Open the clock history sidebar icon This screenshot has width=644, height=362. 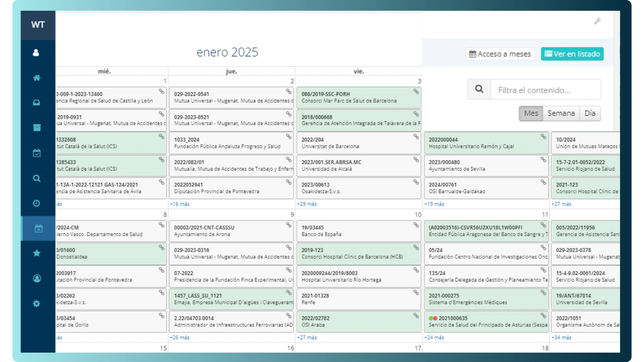pyautogui.click(x=37, y=203)
